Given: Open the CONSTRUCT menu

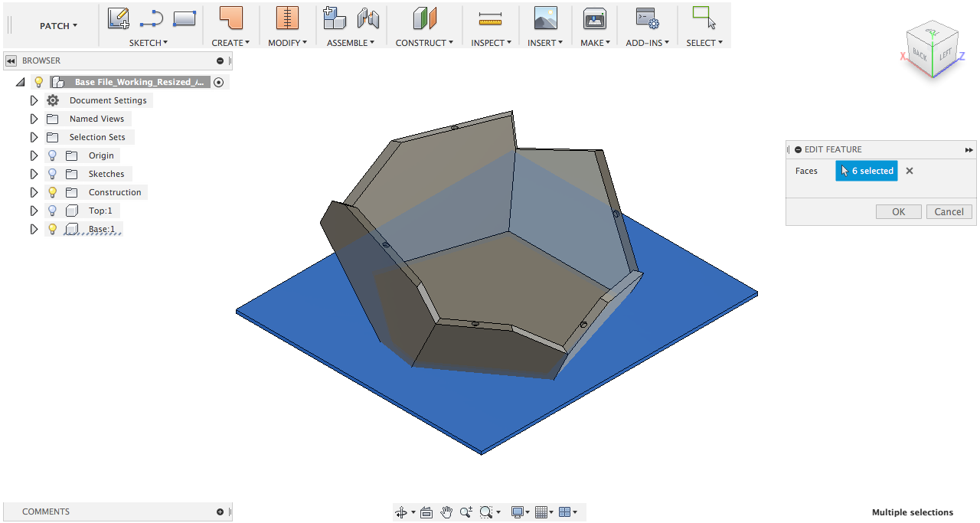Looking at the screenshot, I should (x=424, y=43).
